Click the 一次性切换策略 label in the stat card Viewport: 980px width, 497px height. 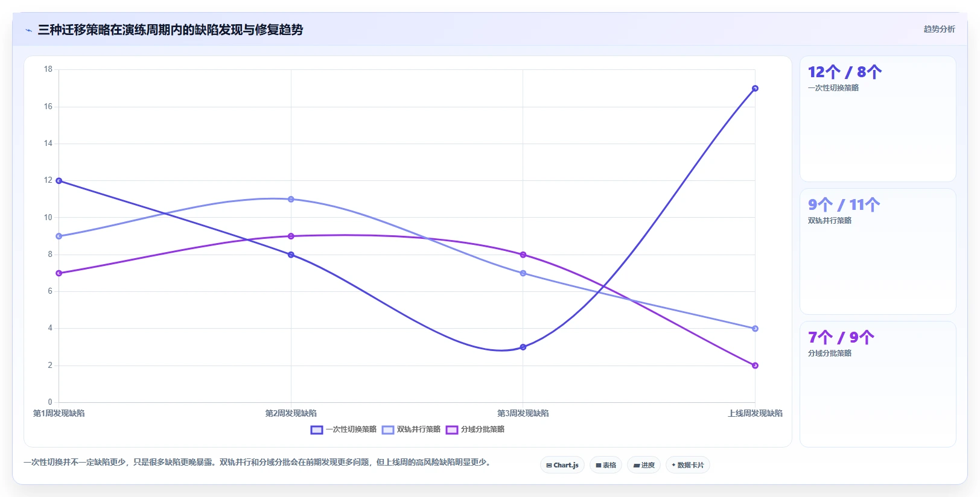(833, 88)
